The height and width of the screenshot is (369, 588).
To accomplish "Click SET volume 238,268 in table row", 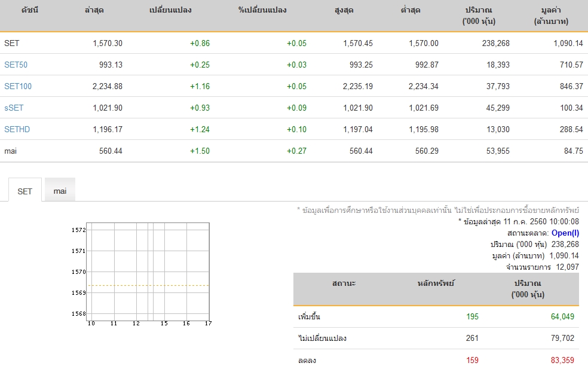I will click(x=496, y=43).
